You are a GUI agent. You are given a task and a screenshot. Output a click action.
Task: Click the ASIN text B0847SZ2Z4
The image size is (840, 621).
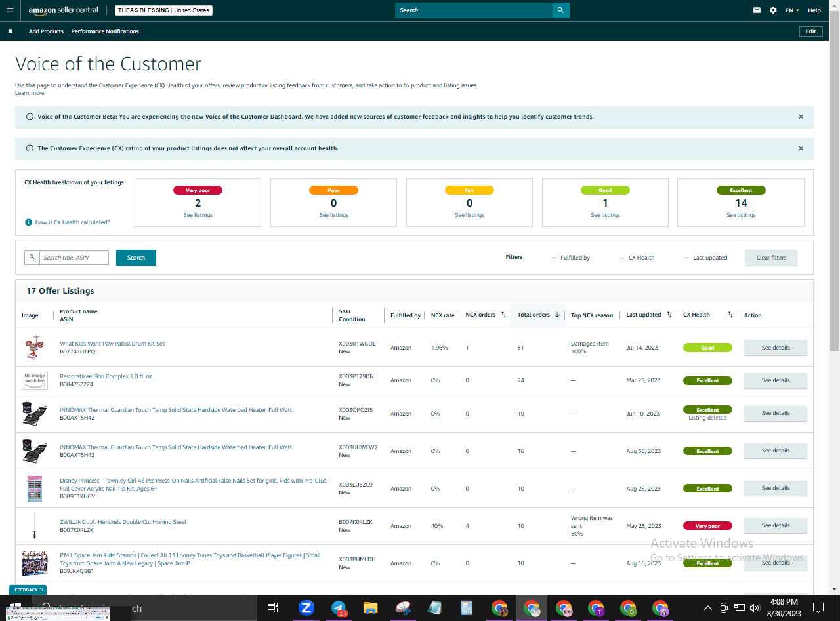click(x=77, y=384)
